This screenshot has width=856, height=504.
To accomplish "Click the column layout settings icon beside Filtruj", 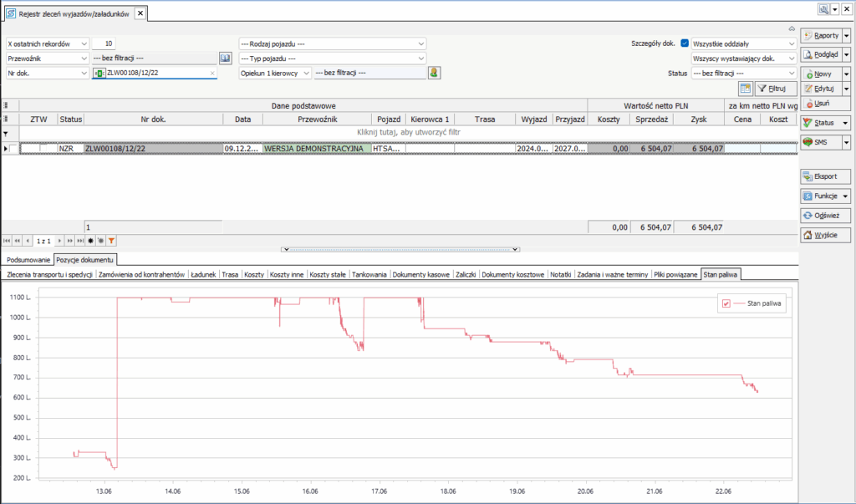I will (745, 89).
